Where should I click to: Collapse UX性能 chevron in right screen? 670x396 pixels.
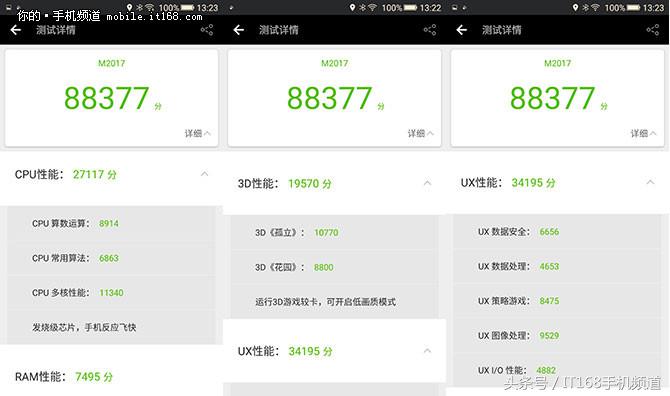tap(650, 182)
